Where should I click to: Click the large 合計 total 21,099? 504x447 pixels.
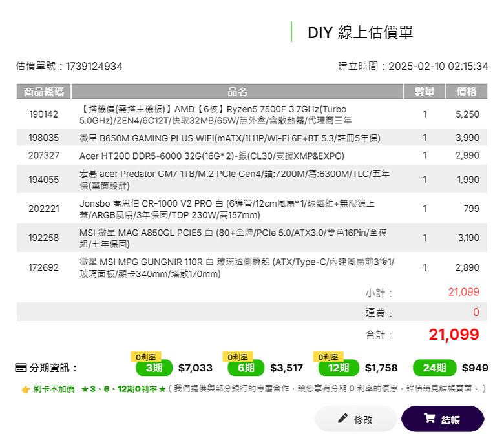point(454,335)
